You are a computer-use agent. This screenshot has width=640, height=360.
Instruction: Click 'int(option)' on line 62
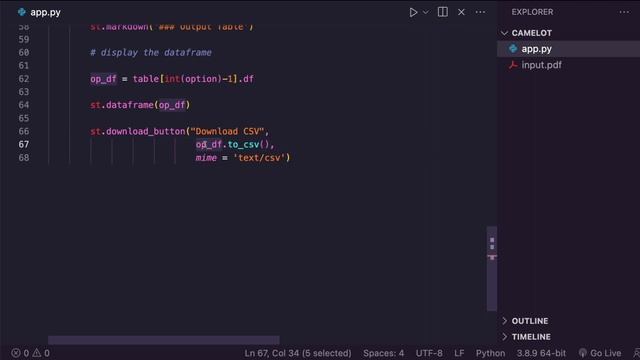193,79
